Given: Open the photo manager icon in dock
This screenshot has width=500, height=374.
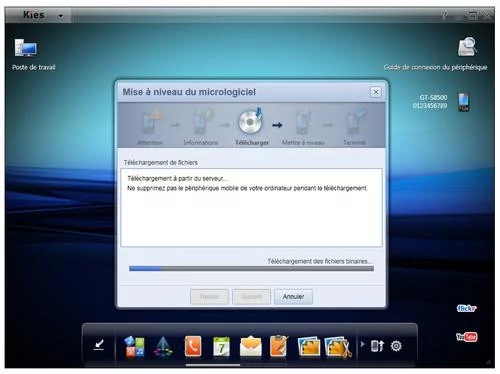Looking at the screenshot, I should [309, 347].
